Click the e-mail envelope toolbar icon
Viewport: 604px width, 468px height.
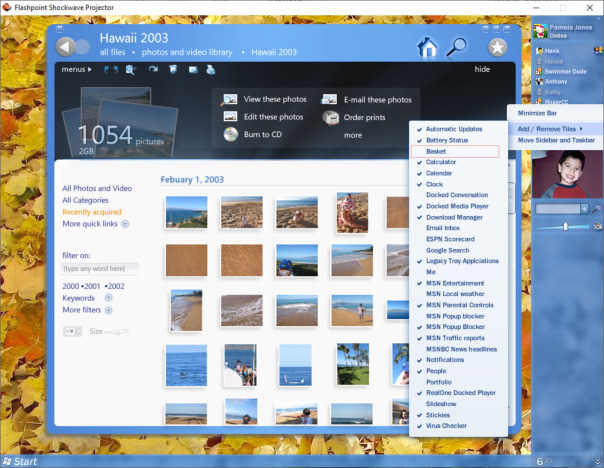(193, 70)
